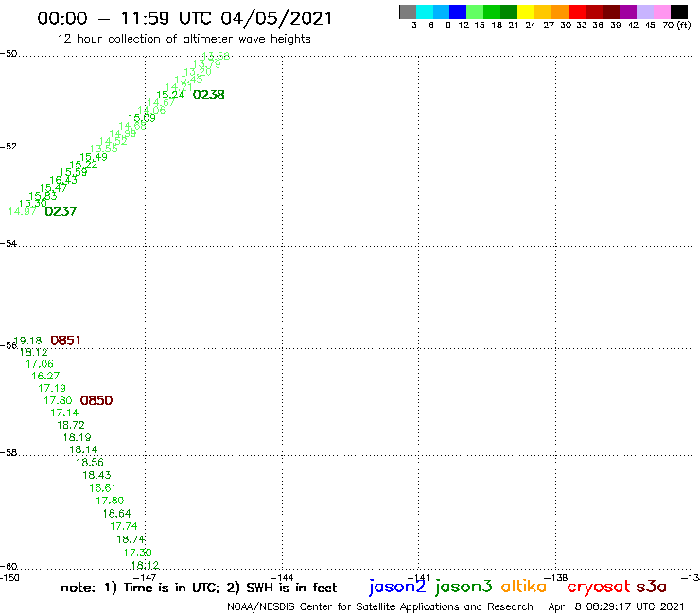Click the pink swatch in the color legend

tap(662, 11)
